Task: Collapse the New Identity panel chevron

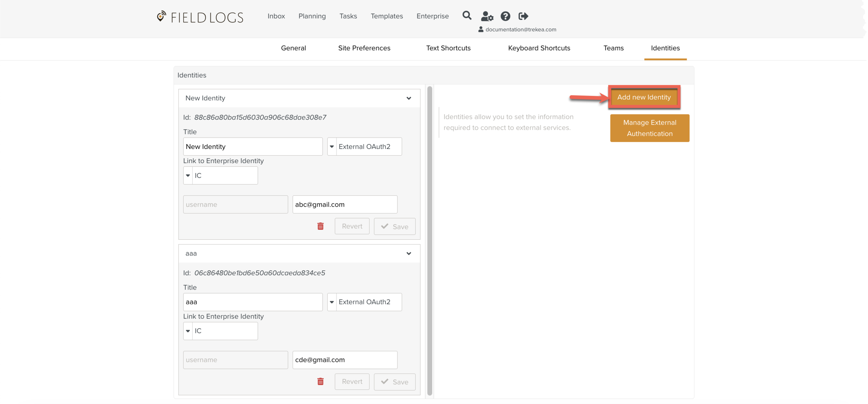Action: pos(409,98)
